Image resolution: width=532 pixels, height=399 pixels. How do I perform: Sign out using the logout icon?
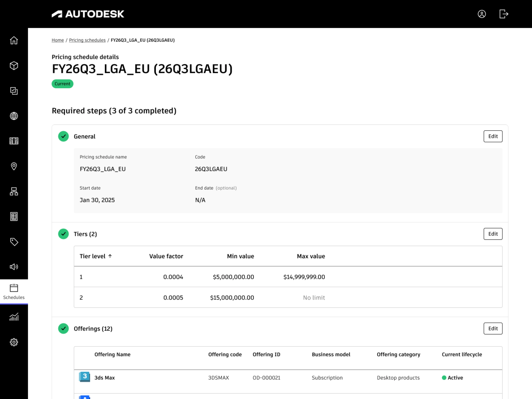pos(504,14)
